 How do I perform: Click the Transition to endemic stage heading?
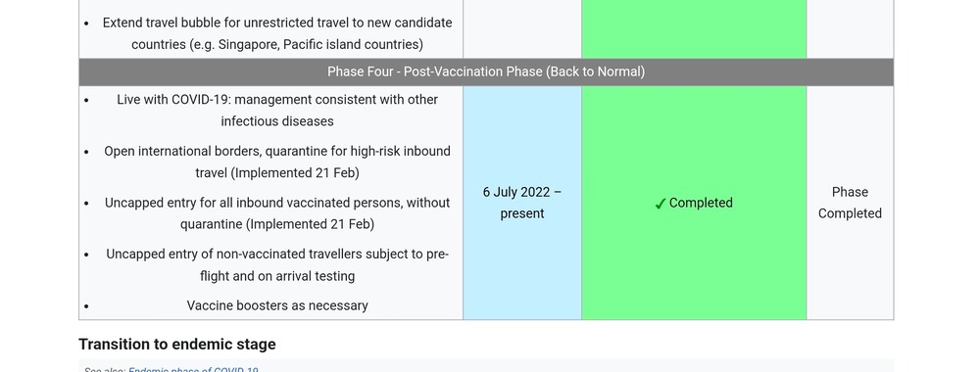click(176, 344)
